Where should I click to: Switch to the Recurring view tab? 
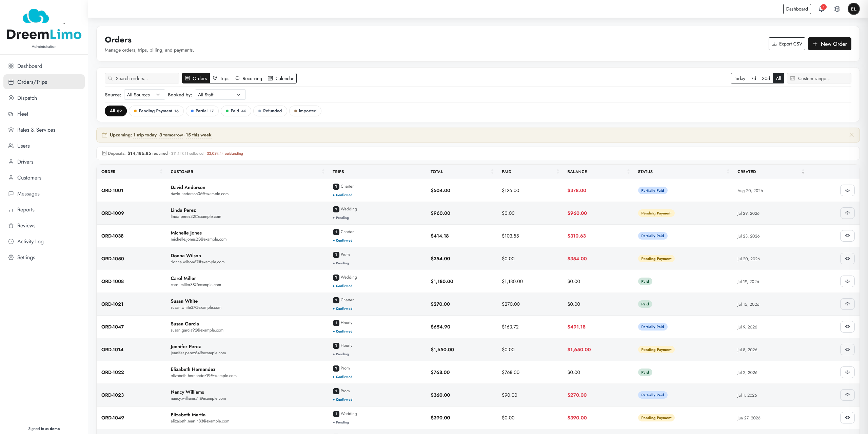coord(249,78)
